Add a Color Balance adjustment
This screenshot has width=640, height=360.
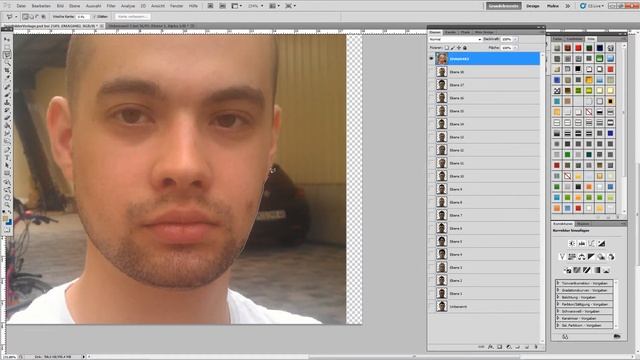pyautogui.click(x=582, y=257)
